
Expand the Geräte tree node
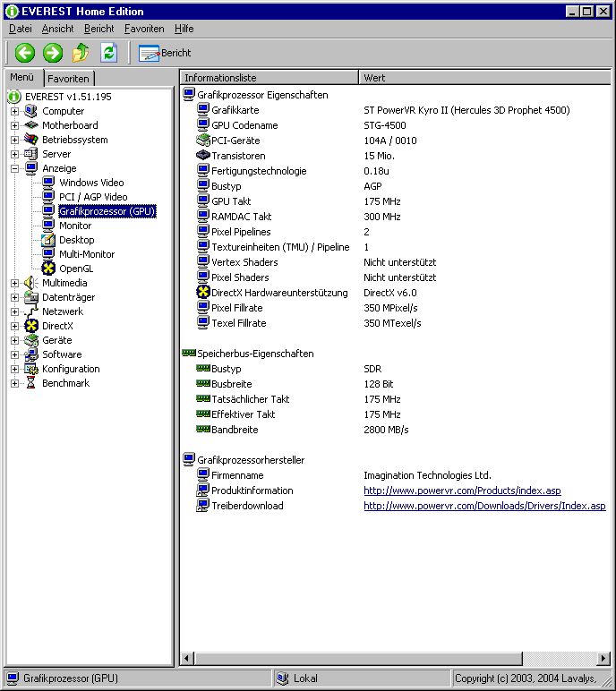tap(14, 340)
